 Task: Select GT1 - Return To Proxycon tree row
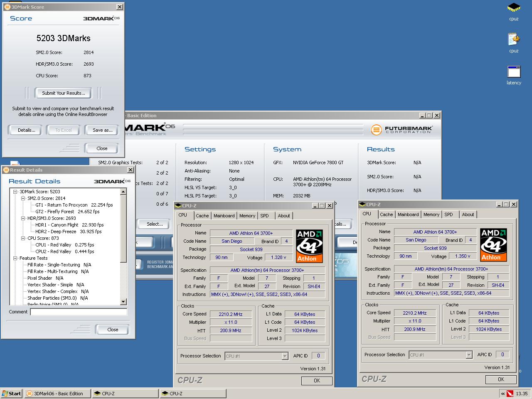[74, 205]
